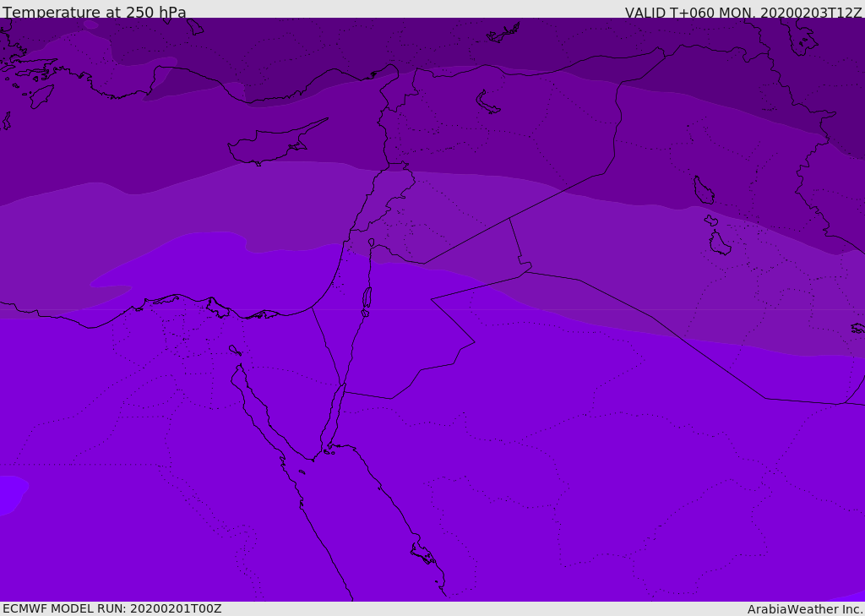Click Lake Tharthar in central Iraq
The width and height of the screenshot is (865, 616).
click(703, 190)
